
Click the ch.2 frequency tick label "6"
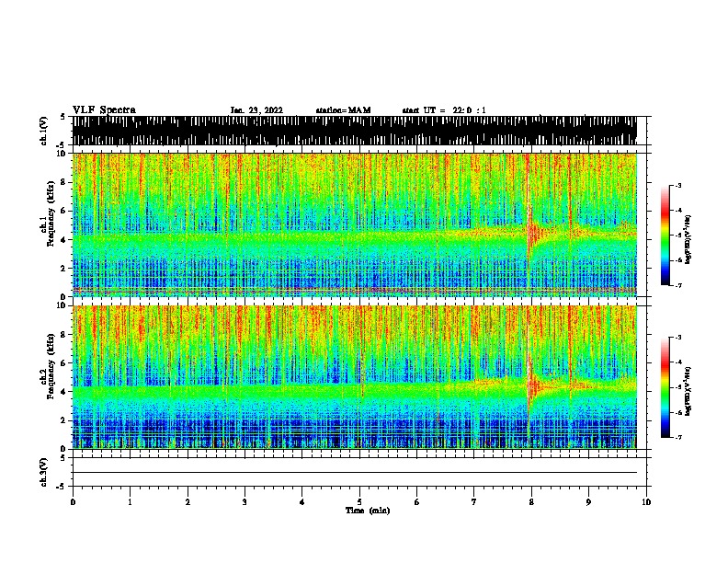tap(64, 363)
